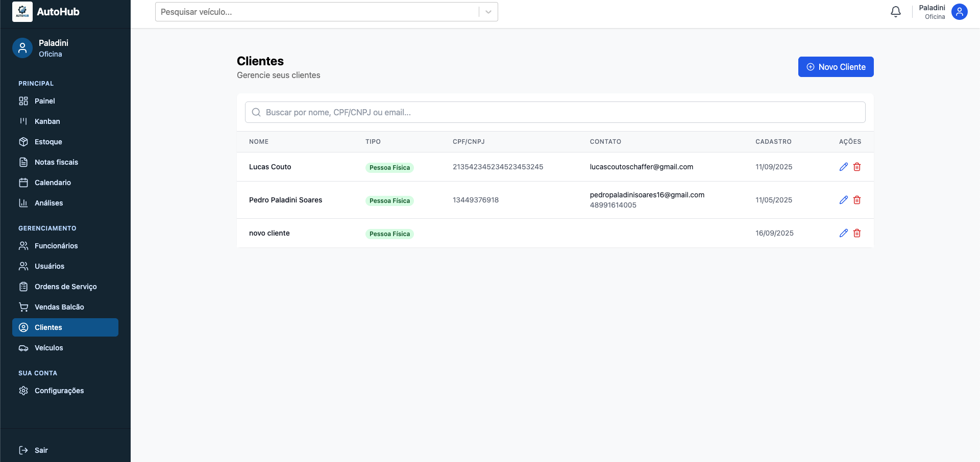The image size is (980, 462).
Task: Delete Pedro Paladini Soares with trash icon
Action: 857,200
